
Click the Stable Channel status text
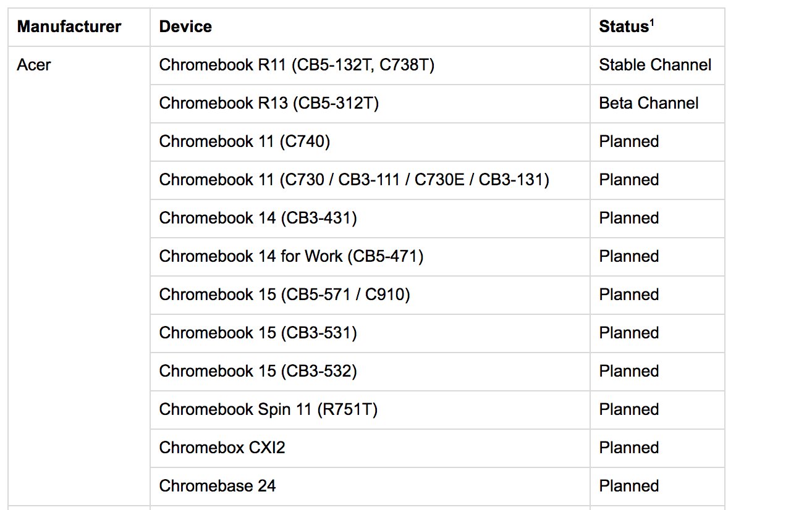coord(655,65)
